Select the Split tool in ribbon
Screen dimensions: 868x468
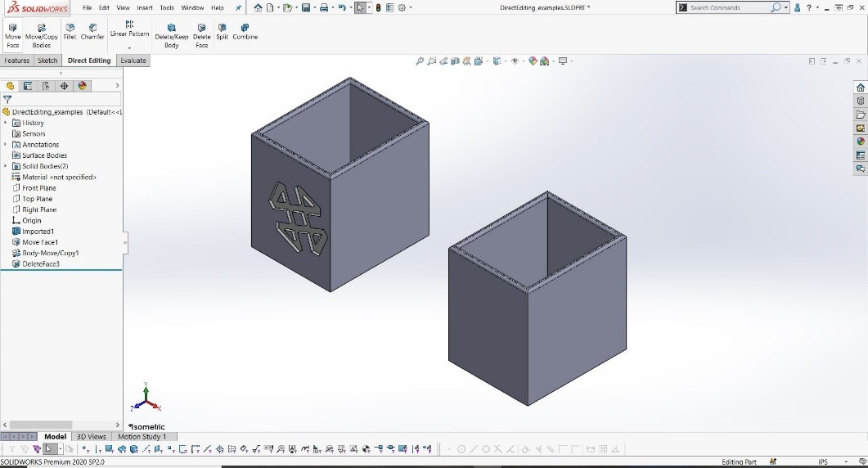pyautogui.click(x=222, y=31)
